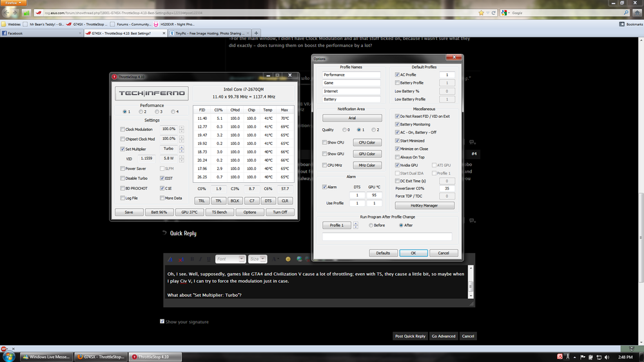Click the TechInferno logo in ThrottleStop

click(x=151, y=93)
